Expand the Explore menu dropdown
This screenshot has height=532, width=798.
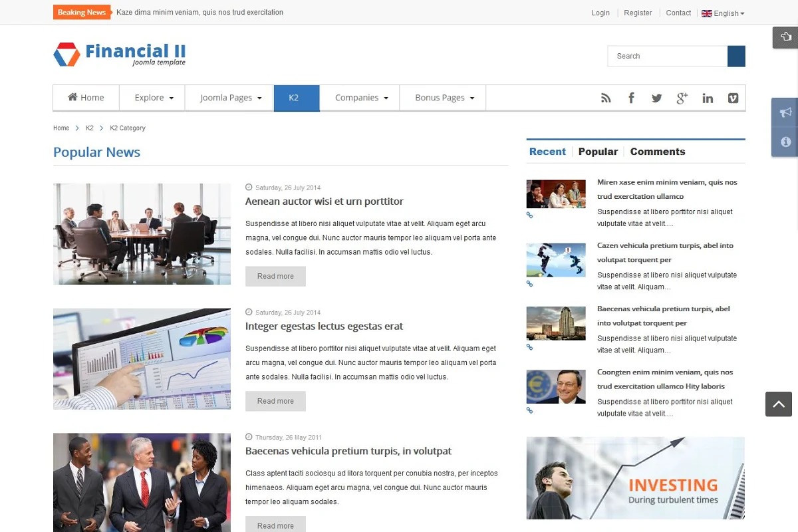point(154,98)
